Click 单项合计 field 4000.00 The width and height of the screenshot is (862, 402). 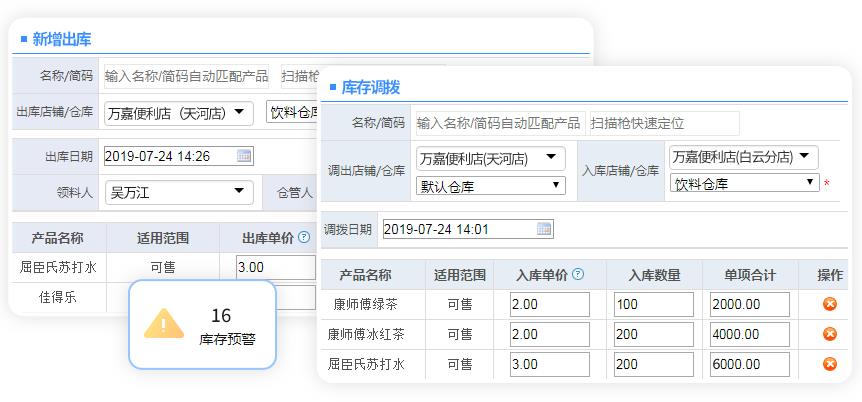tap(750, 334)
